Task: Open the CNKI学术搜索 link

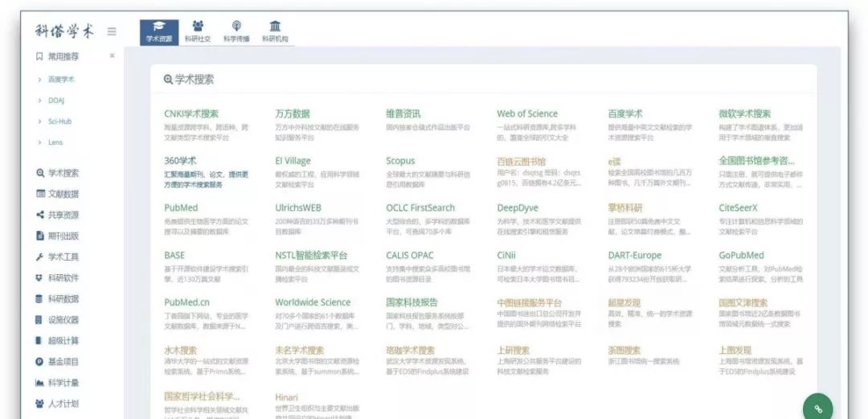Action: 191,113
